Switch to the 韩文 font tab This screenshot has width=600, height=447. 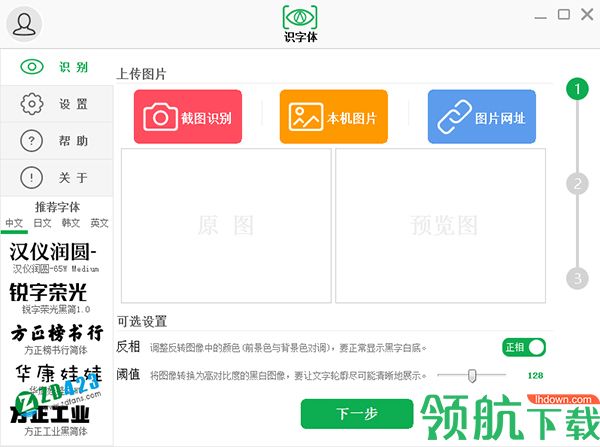coord(71,223)
